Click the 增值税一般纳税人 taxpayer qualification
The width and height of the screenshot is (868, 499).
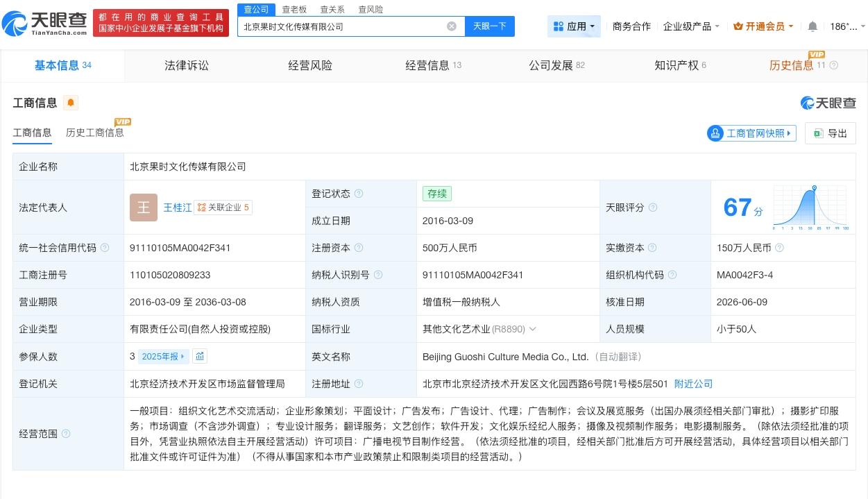click(x=461, y=302)
